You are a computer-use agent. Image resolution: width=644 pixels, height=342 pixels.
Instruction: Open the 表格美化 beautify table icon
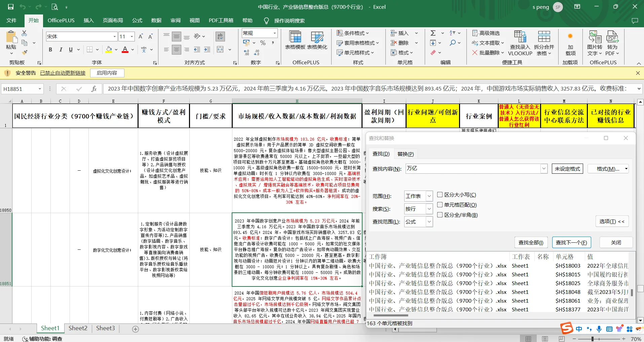click(x=317, y=40)
